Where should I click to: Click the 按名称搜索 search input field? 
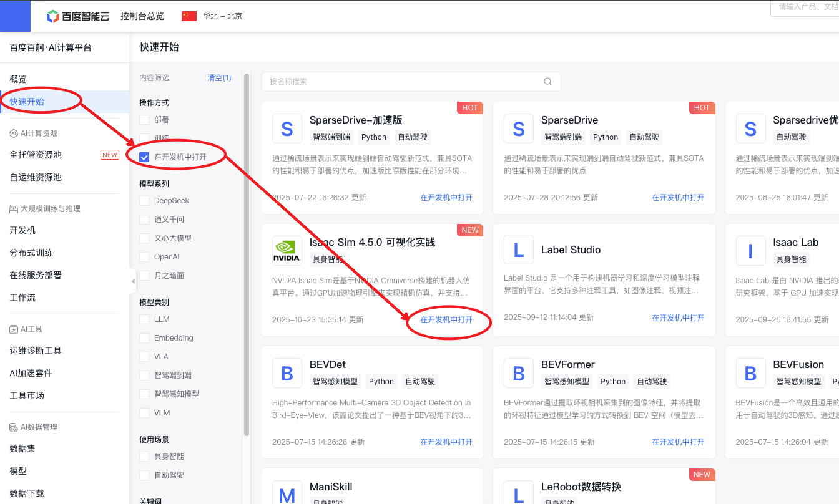click(403, 82)
